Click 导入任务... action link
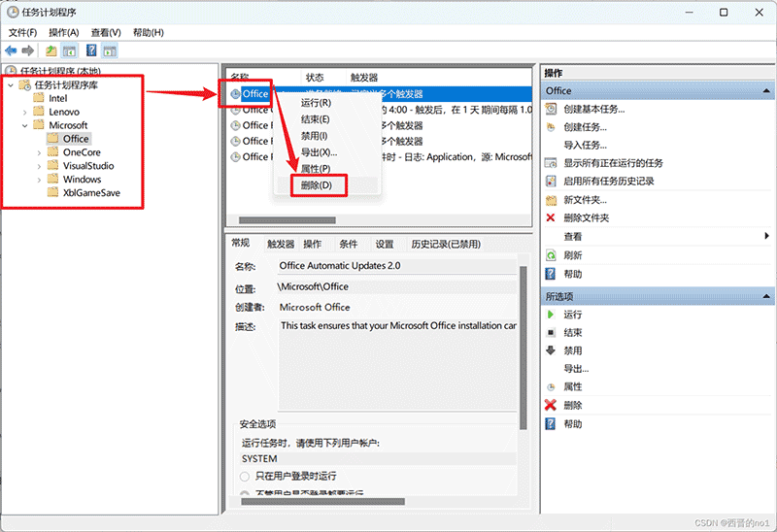777x532 pixels. [x=586, y=146]
